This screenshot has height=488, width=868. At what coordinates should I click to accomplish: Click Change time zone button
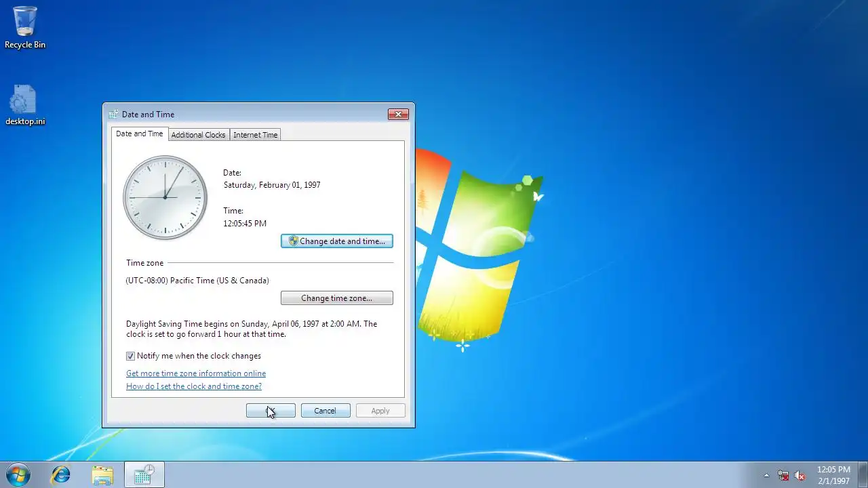coord(337,298)
